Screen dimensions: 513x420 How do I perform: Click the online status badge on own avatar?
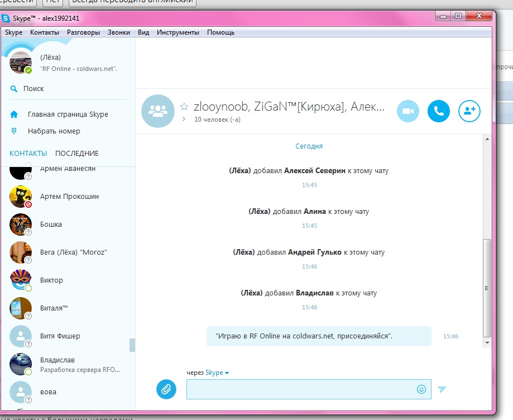pyautogui.click(x=28, y=70)
